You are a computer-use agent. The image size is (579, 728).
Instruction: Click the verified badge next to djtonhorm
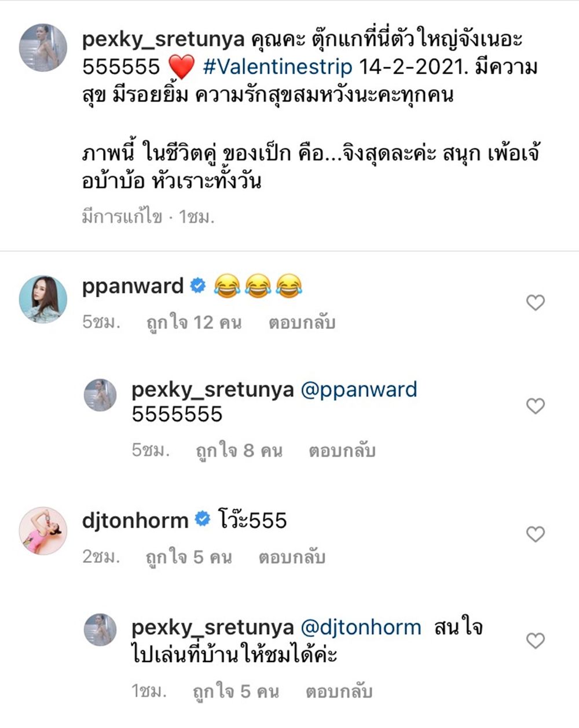point(202,519)
